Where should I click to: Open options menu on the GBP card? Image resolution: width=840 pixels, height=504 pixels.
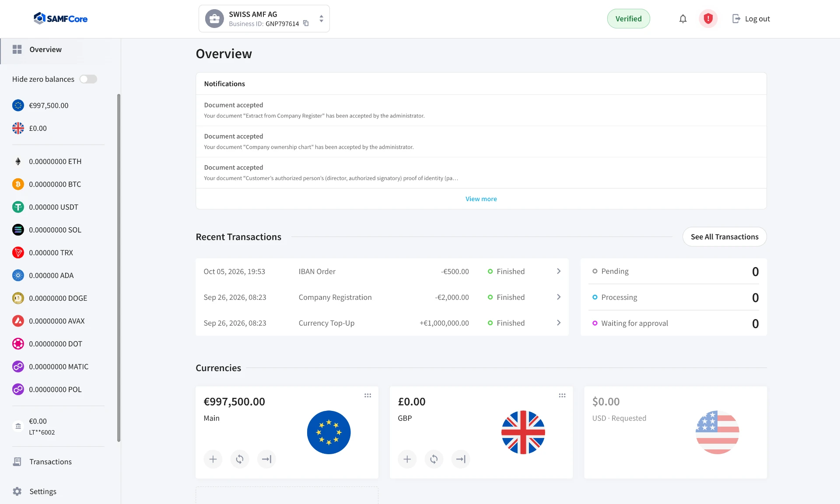562,396
